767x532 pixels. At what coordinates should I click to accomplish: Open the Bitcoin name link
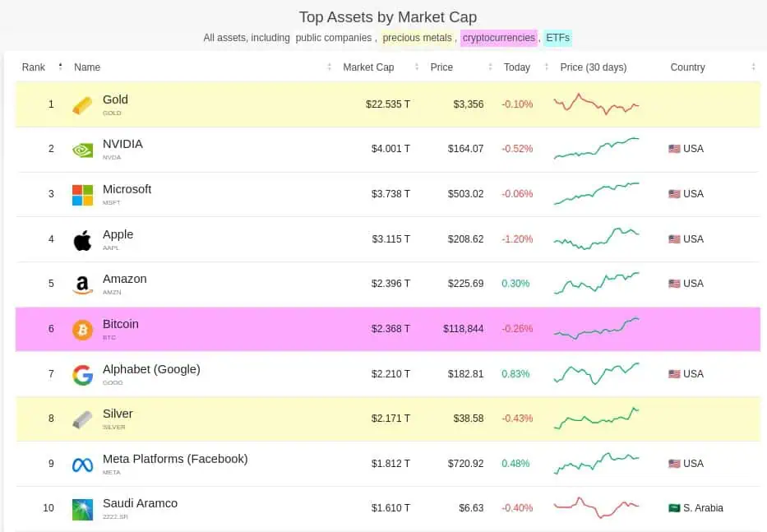121,324
